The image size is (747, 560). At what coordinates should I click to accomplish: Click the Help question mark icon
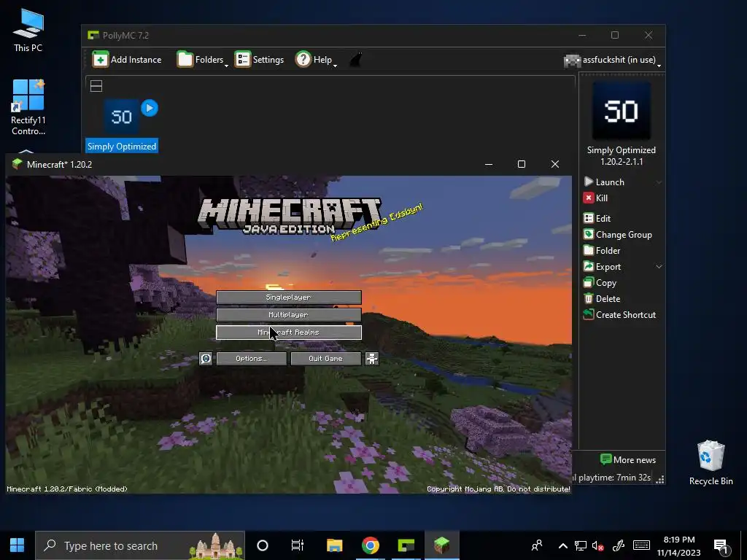(x=303, y=60)
